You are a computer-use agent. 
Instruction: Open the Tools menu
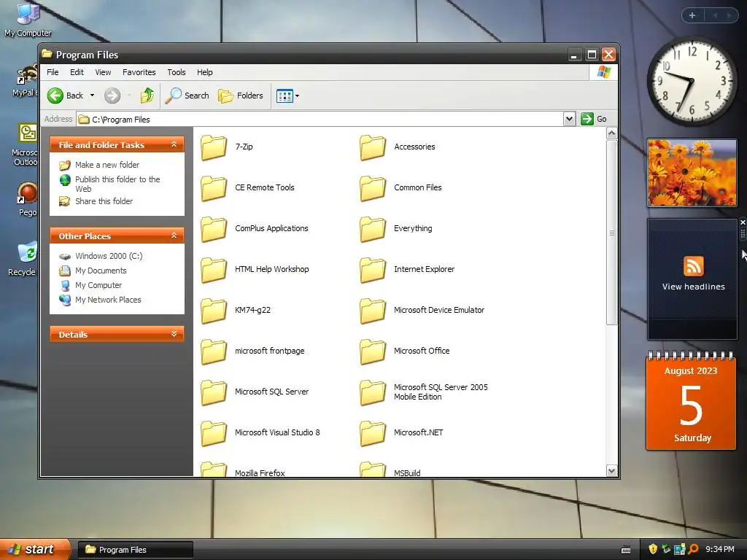pyautogui.click(x=177, y=72)
